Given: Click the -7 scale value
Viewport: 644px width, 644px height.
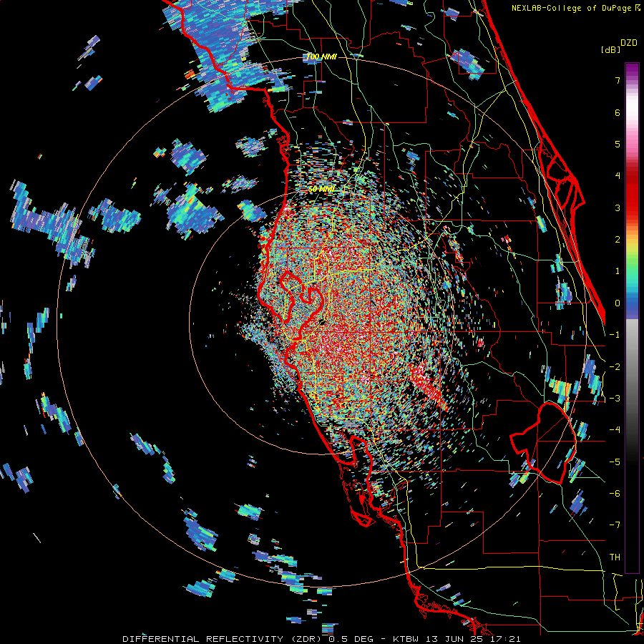Looking at the screenshot, I should point(615,525).
